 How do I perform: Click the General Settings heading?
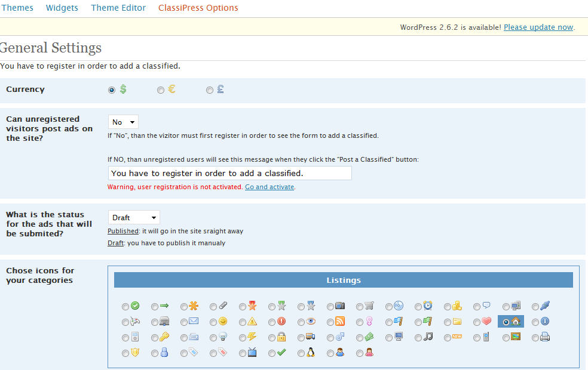(x=50, y=48)
